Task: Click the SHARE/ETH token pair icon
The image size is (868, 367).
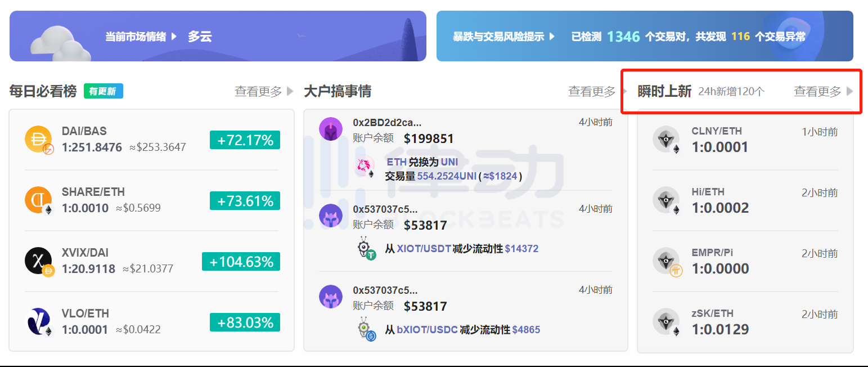Action: tap(39, 201)
